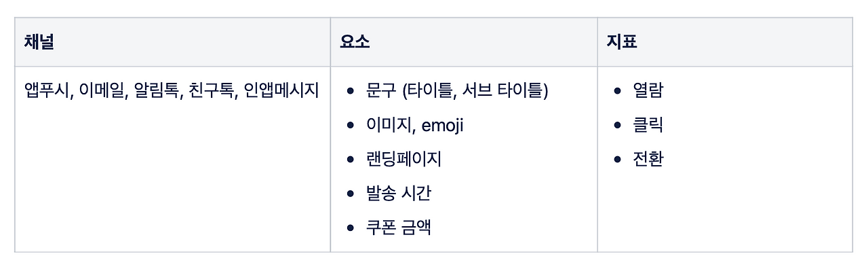Click the word 인앱메시지 in channel cell
Screen dimensions: 868x269
[x=281, y=90]
